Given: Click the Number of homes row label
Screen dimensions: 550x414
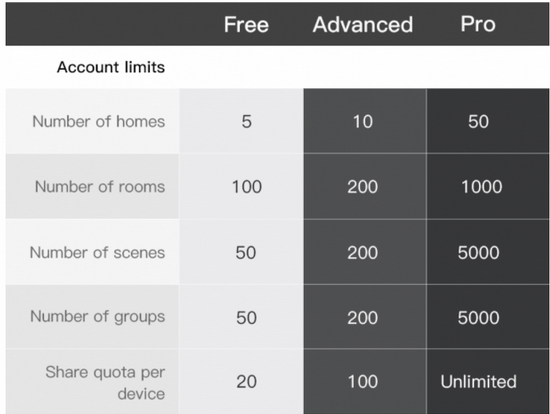Looking at the screenshot, I should [x=99, y=121].
